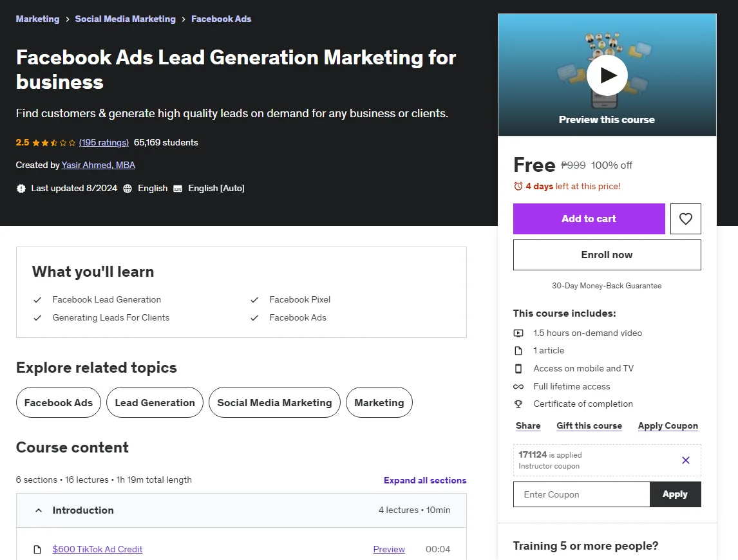Select the Lead Generation topic pill
The image size is (738, 560).
tap(155, 403)
